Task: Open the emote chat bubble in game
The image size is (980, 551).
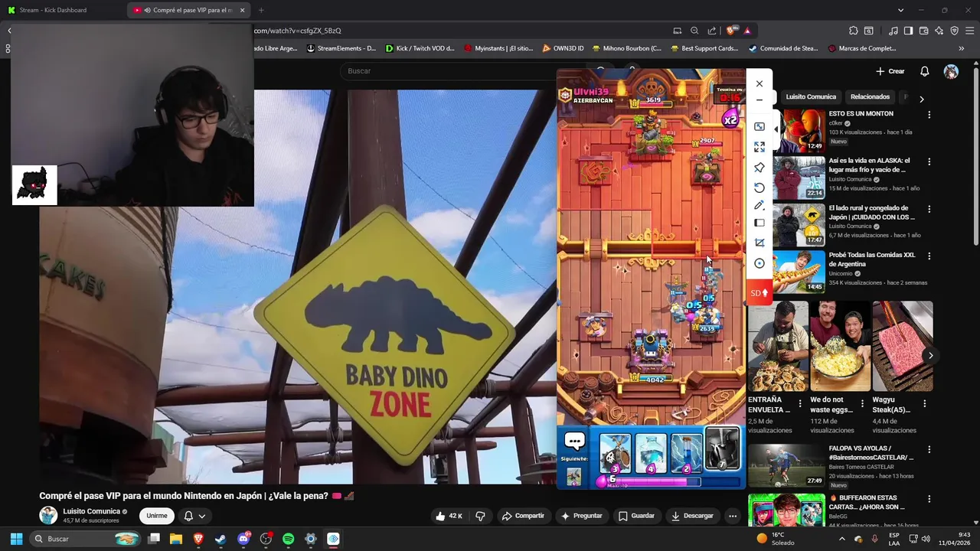Action: click(x=574, y=441)
